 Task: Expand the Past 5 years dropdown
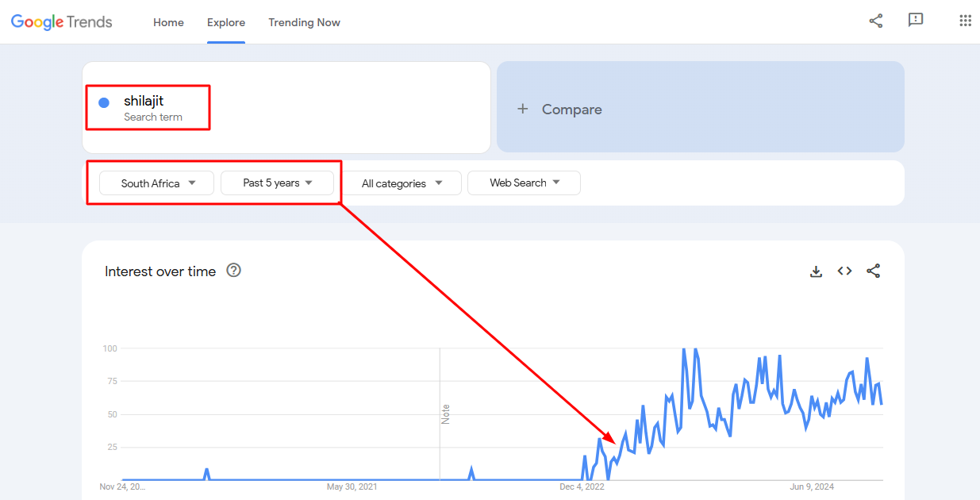pos(277,183)
